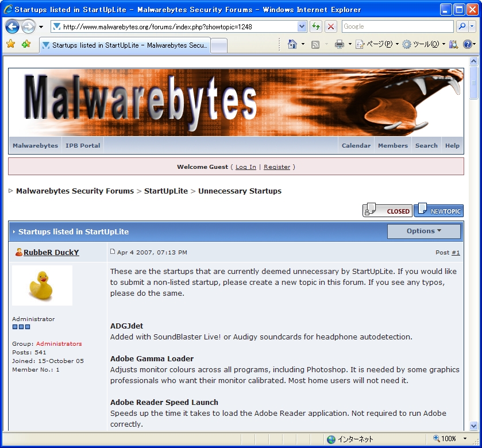The height and width of the screenshot is (448, 482).
Task: Stop loading with the red X icon
Action: pos(331,27)
